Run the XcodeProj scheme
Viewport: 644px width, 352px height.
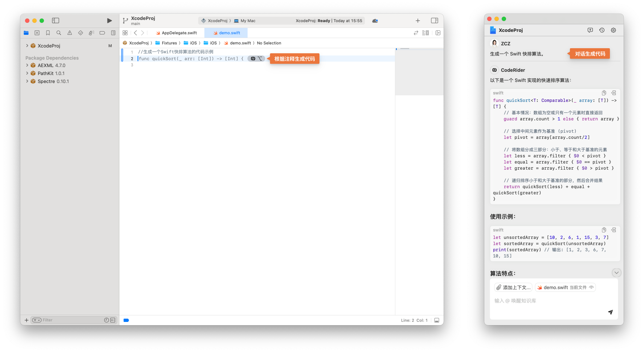(109, 21)
